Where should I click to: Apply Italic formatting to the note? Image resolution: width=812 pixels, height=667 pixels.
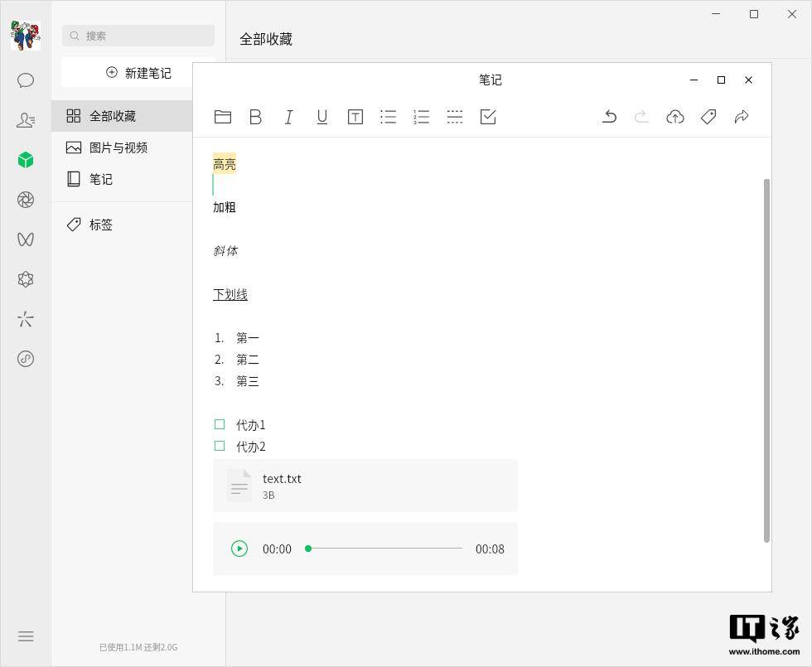click(289, 117)
